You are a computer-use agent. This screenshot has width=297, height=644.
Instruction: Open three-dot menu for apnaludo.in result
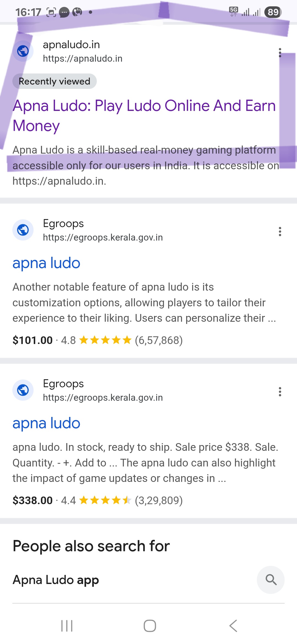pos(280,53)
